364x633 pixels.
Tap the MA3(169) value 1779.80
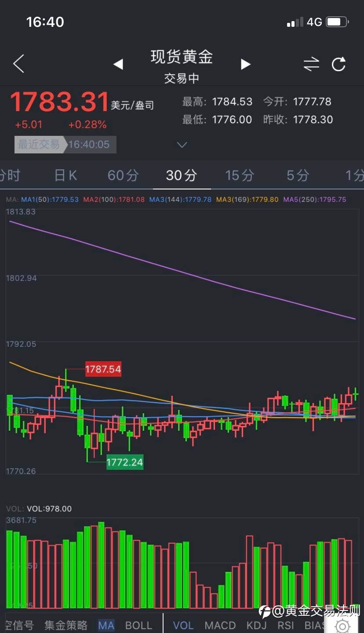tap(265, 200)
